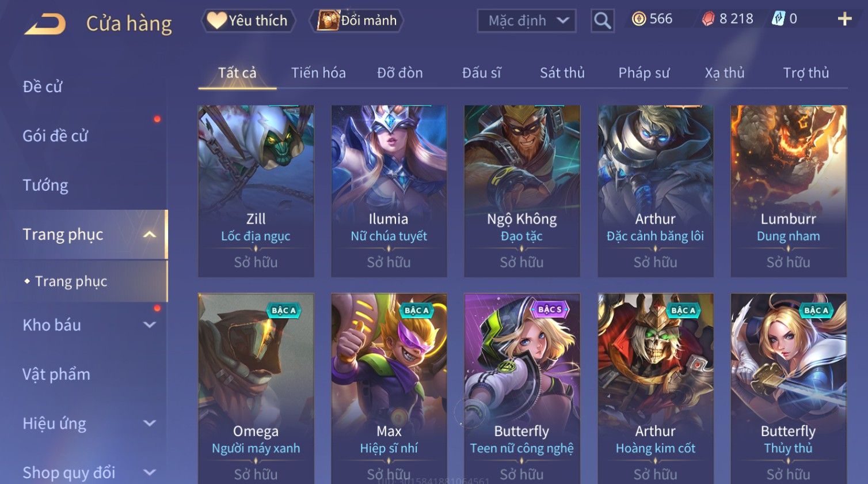Click the plus icon to add currency
The width and height of the screenshot is (868, 484).
point(844,20)
